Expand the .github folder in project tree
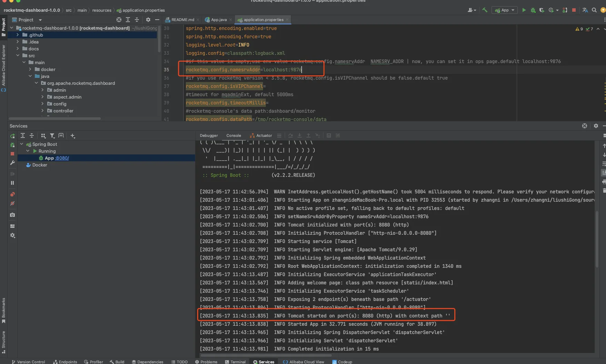606x364 pixels. coord(18,35)
